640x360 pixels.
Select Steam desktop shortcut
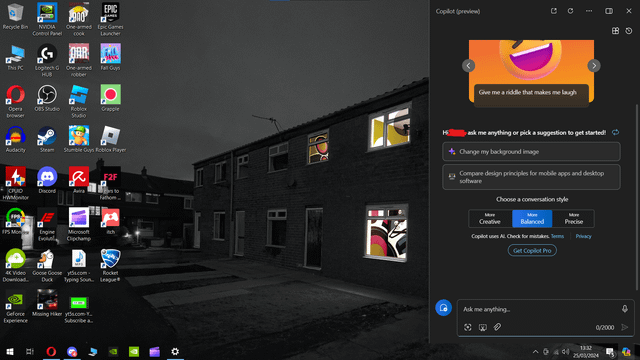[47, 139]
